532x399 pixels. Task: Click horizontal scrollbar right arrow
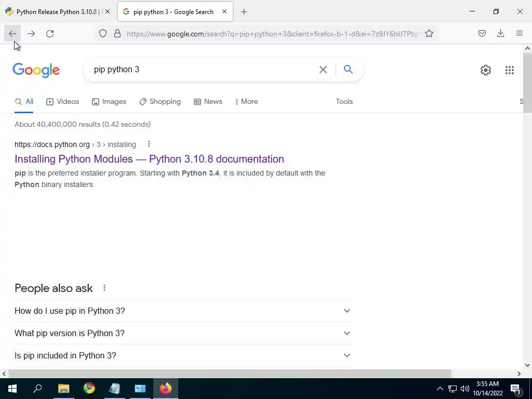coord(519,374)
